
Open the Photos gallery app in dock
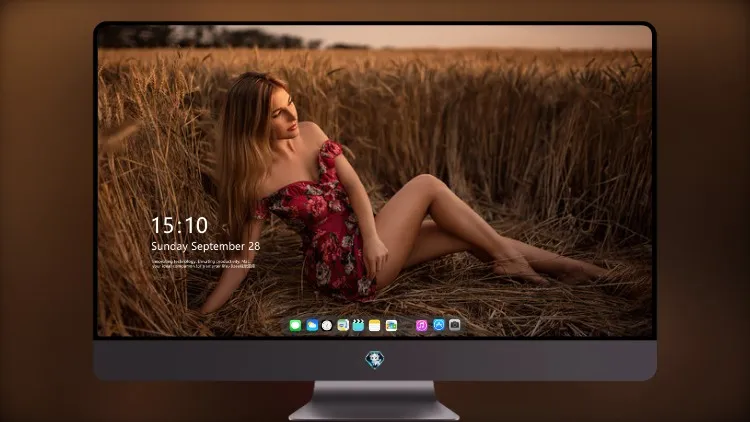391,326
